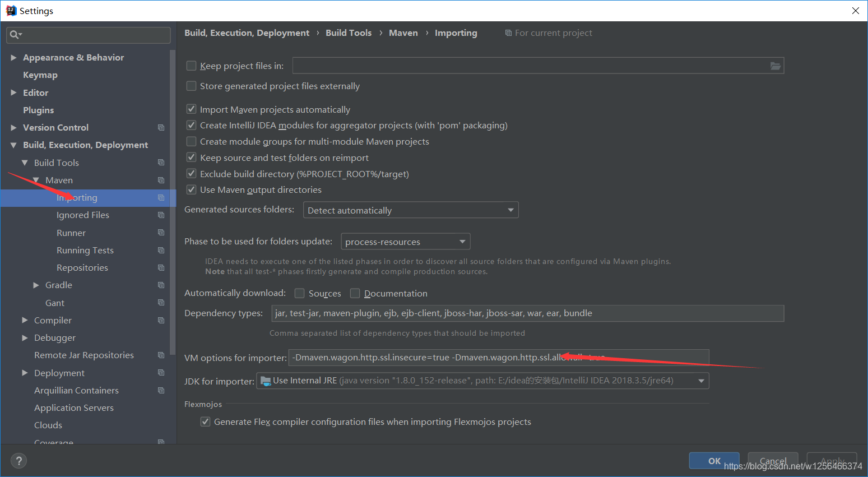Open Generated sources folders dropdown
The height and width of the screenshot is (477, 868).
click(411, 210)
